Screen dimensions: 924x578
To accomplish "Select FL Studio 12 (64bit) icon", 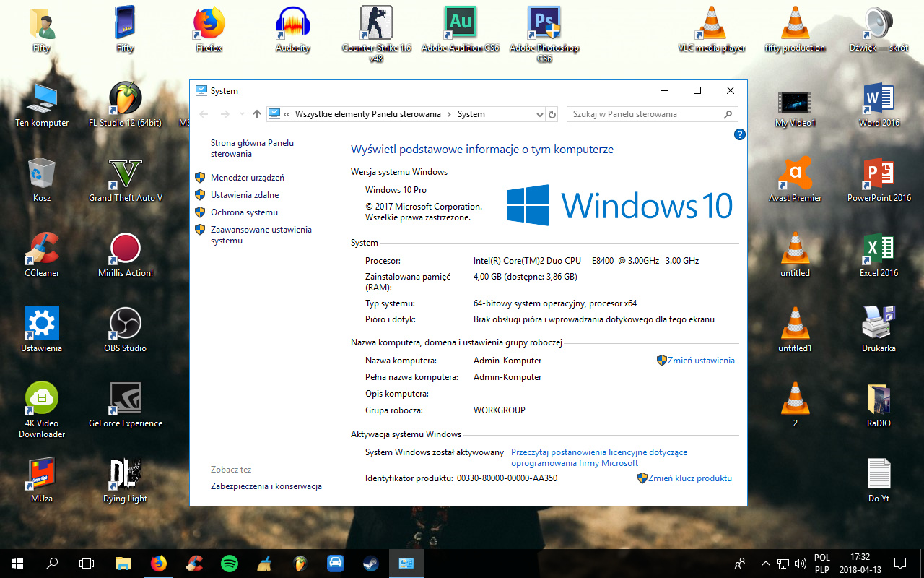I will click(x=126, y=105).
